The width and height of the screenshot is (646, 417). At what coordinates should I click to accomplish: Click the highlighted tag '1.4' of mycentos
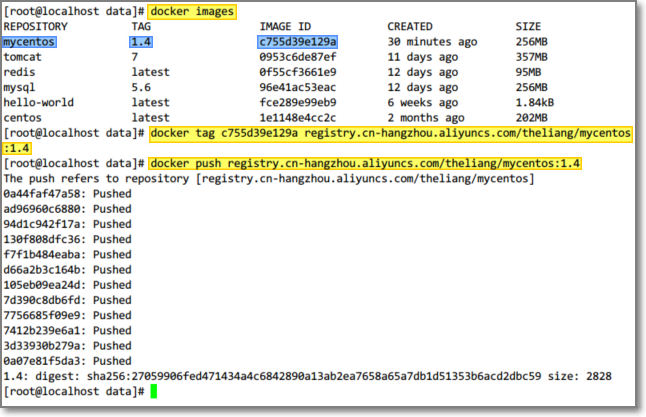(141, 42)
